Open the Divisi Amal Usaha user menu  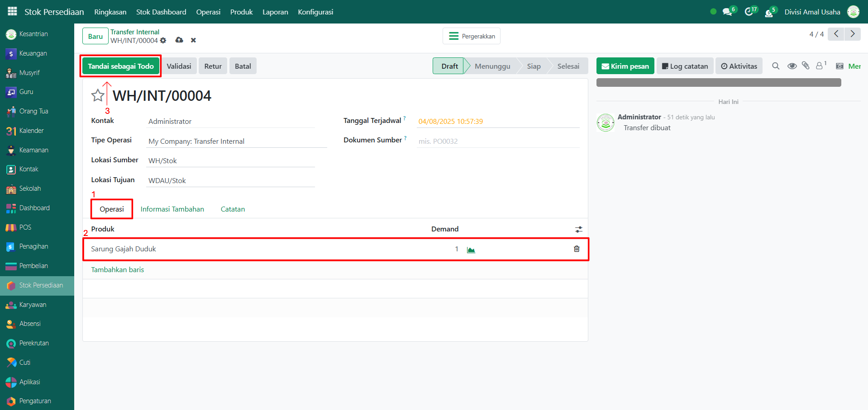coord(812,12)
